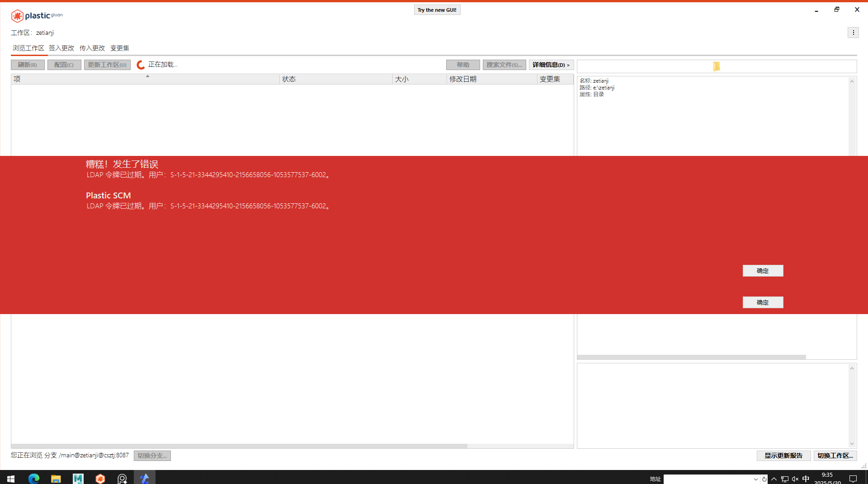Click the 属性: 目录 text
This screenshot has height=484, width=868.
592,94
